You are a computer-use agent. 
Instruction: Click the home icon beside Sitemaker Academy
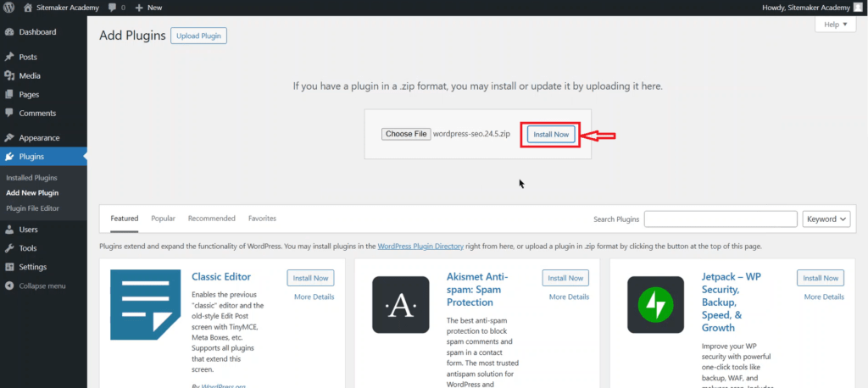click(x=28, y=8)
